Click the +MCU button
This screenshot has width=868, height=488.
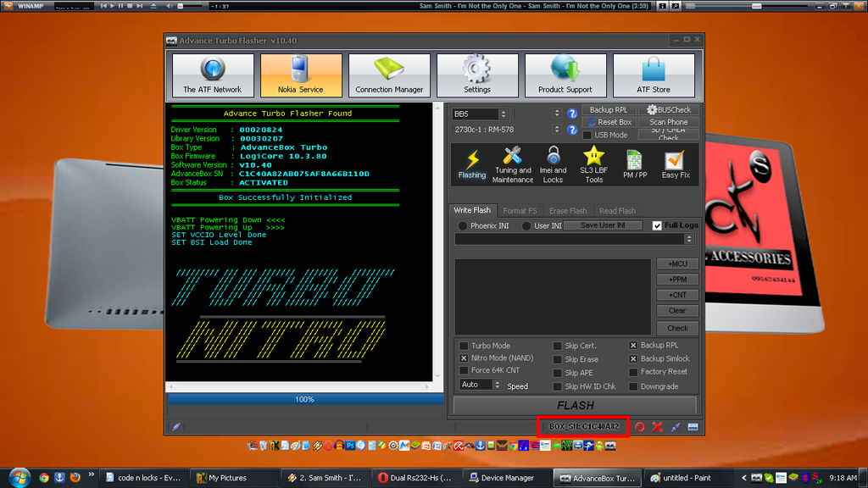tap(677, 264)
